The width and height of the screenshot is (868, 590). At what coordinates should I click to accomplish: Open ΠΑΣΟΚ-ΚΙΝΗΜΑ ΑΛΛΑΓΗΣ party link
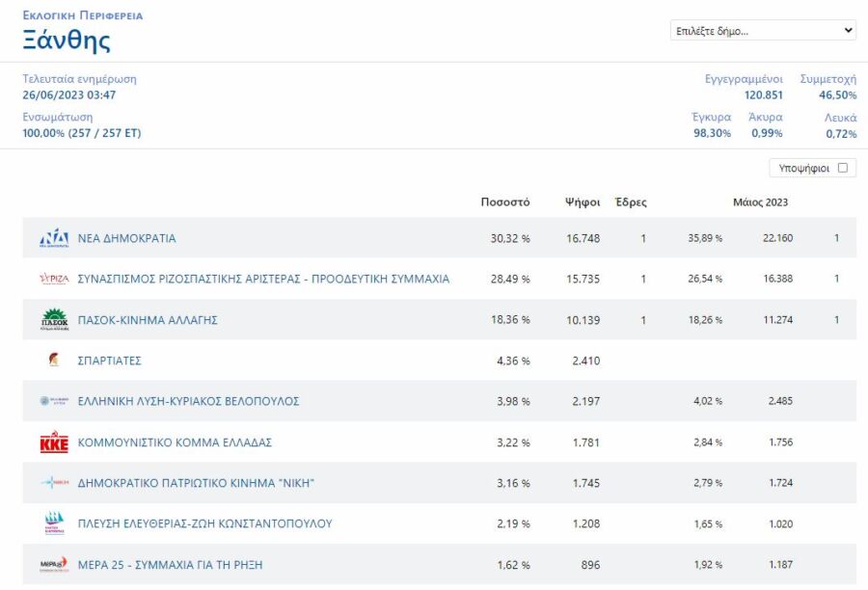(148, 320)
